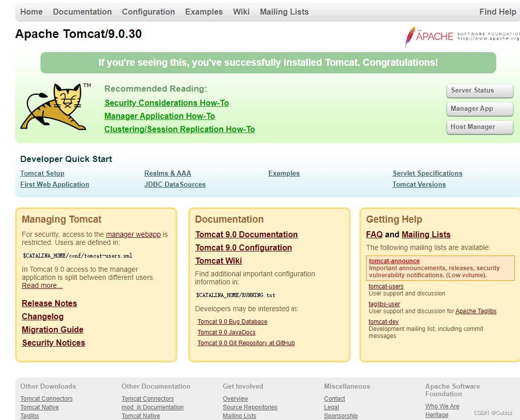Open the Home menu item
The height and width of the screenshot is (420, 520).
[31, 12]
